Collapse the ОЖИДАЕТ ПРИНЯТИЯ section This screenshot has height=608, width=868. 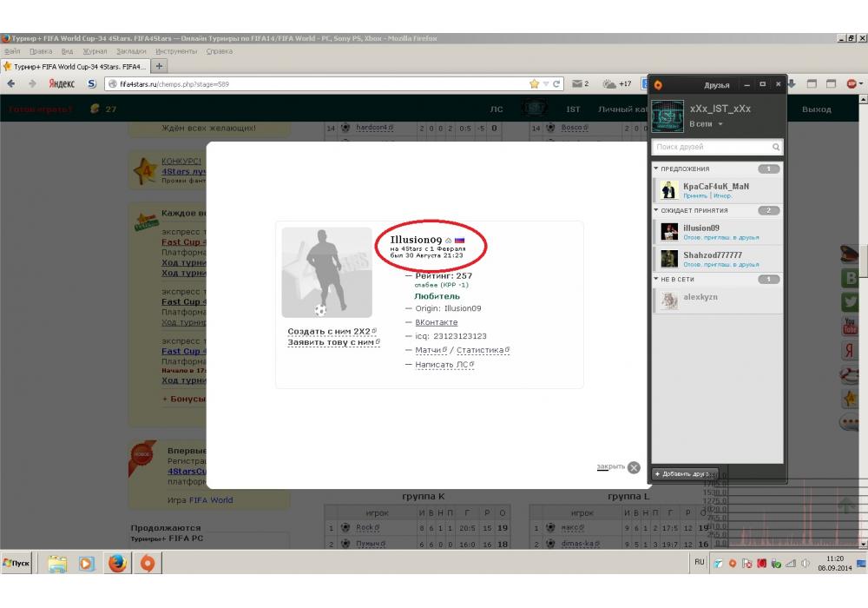click(x=656, y=210)
